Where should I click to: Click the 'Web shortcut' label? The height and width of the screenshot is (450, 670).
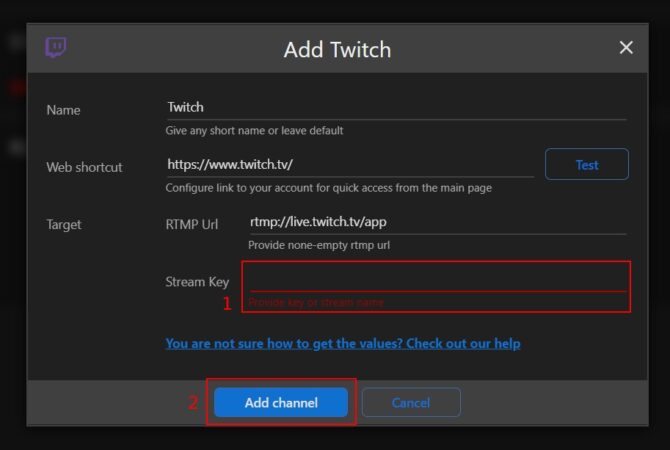coord(84,167)
